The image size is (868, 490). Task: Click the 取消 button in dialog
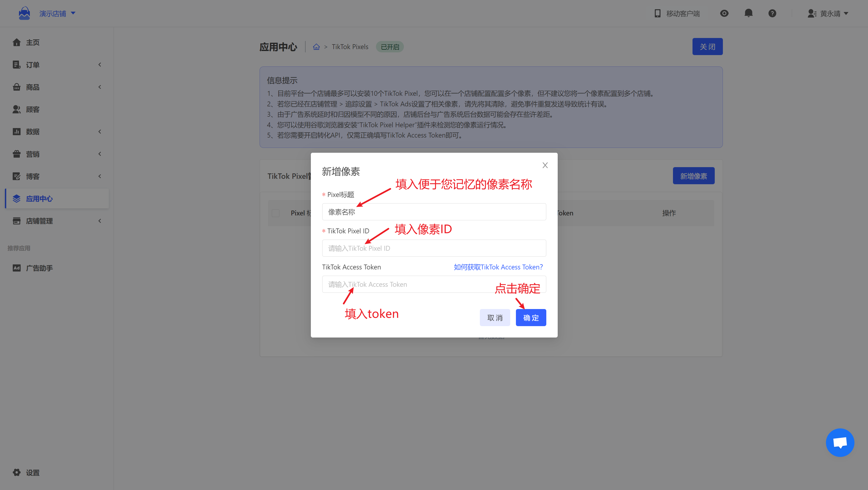(x=495, y=317)
